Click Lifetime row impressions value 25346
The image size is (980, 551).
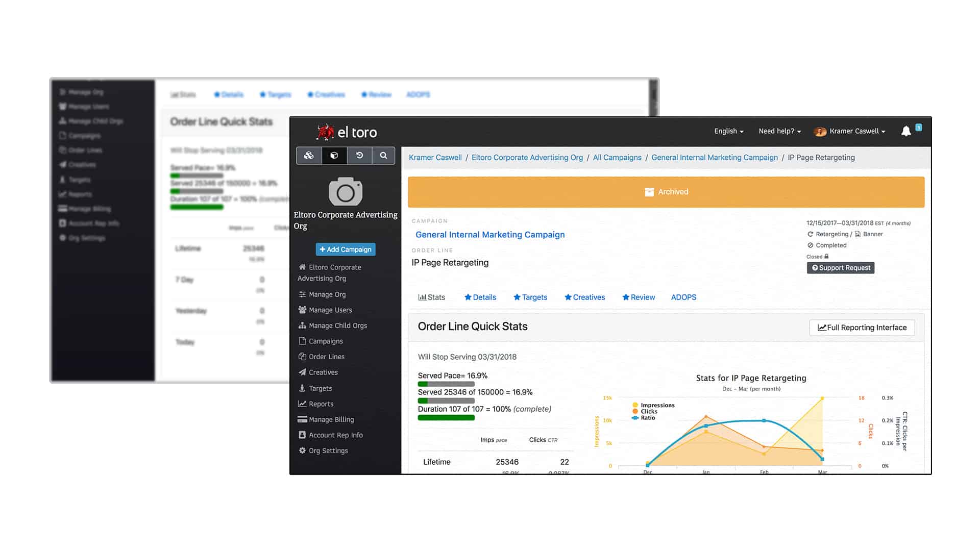507,462
